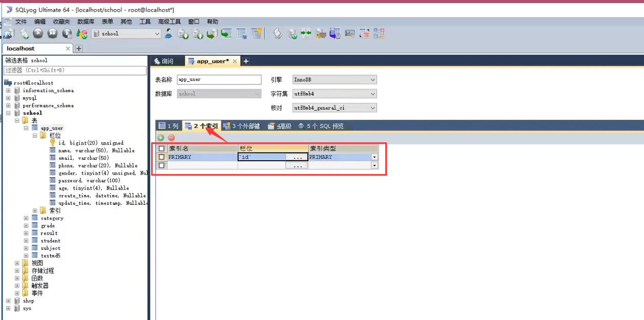
Task: Select the email, varchar(50) column in the tree
Action: 84,158
